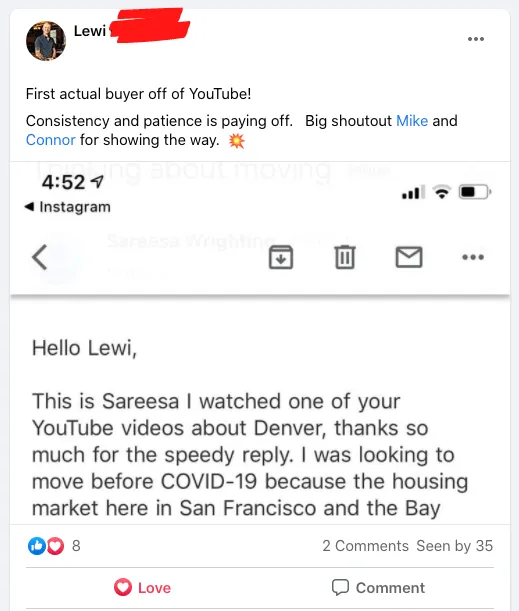Go back to Instagram app
The height and width of the screenshot is (611, 519).
click(68, 207)
